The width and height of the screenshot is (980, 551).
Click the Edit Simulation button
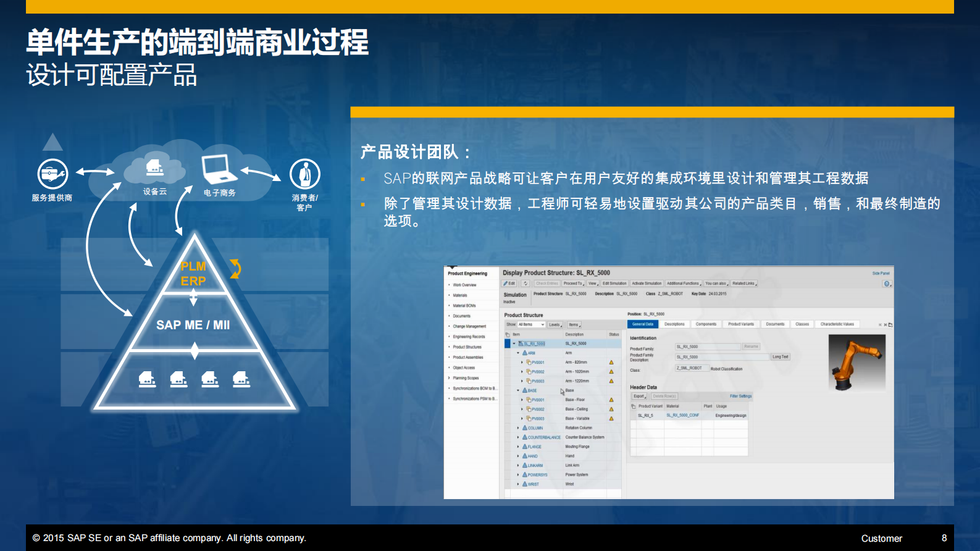(x=614, y=284)
